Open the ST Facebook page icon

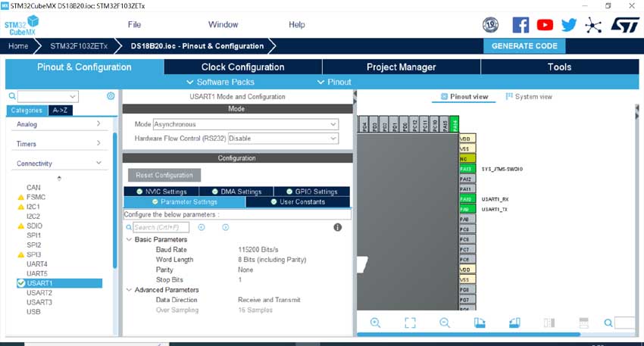pyautogui.click(x=521, y=25)
